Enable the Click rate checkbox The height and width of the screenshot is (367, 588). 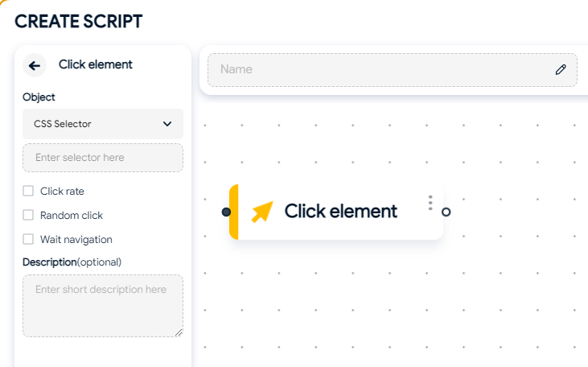[28, 191]
